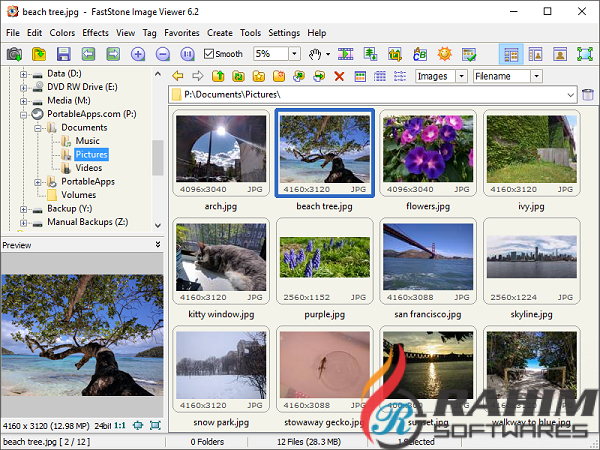The height and width of the screenshot is (450, 600).
Task: Toggle the Smooth checkbox
Action: tap(209, 54)
